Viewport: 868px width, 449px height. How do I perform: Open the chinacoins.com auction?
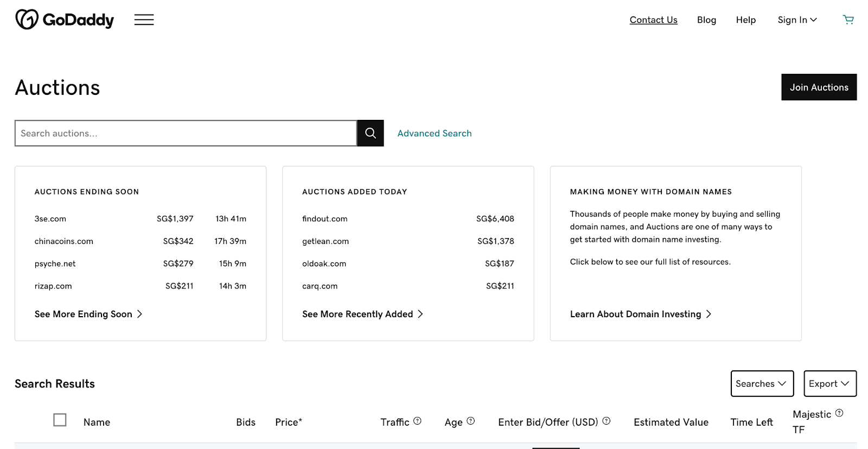coord(64,241)
